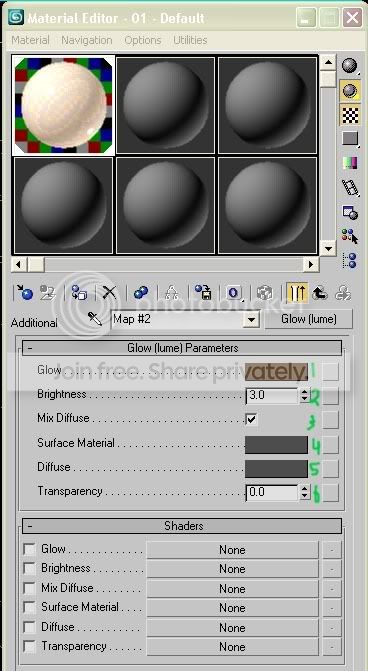Click the Get Material icon
The height and width of the screenshot is (671, 368).
[24, 293]
